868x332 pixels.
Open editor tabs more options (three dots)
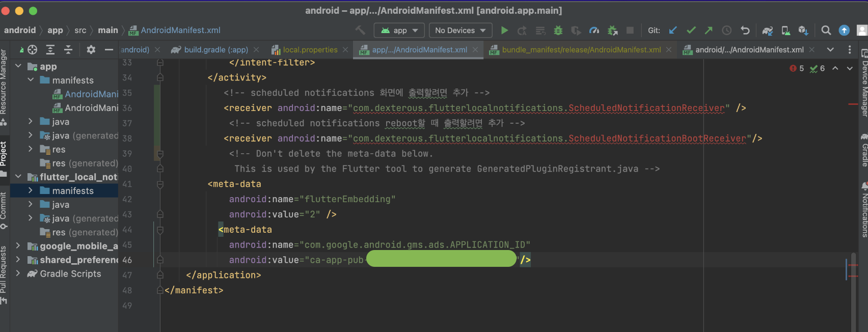click(x=849, y=49)
